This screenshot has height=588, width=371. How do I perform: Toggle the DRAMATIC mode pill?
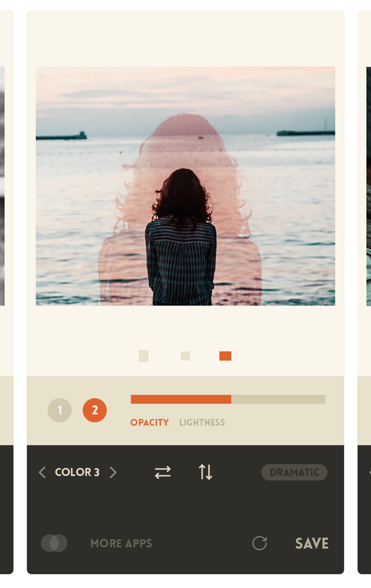pyautogui.click(x=294, y=472)
